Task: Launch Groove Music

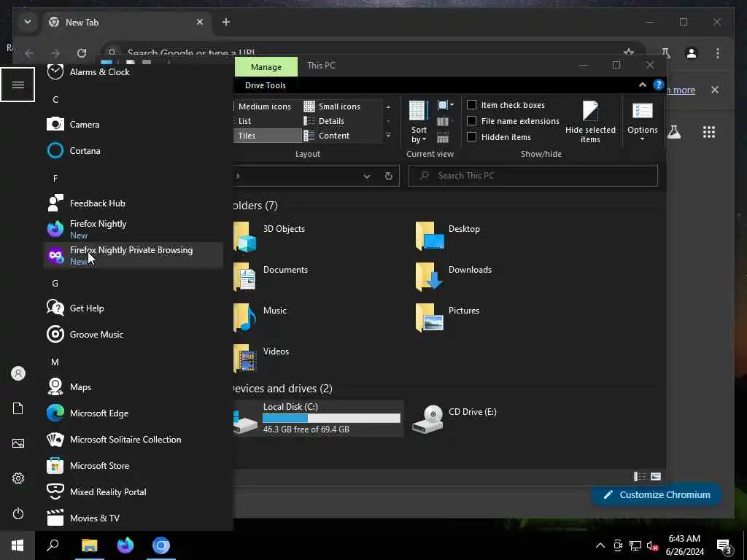Action: (133, 334)
